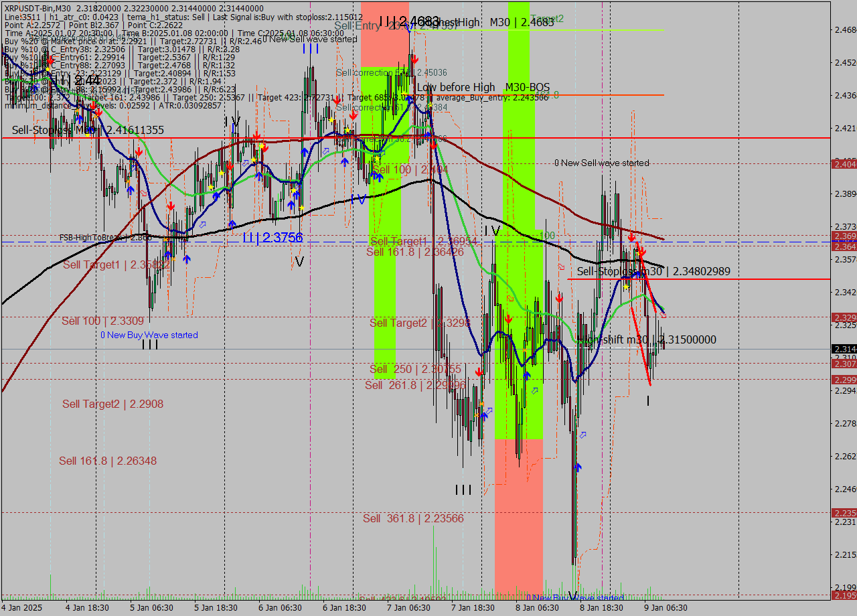Select the '5 Jan 06:30' time axis label
857x616 pixels.
click(151, 608)
